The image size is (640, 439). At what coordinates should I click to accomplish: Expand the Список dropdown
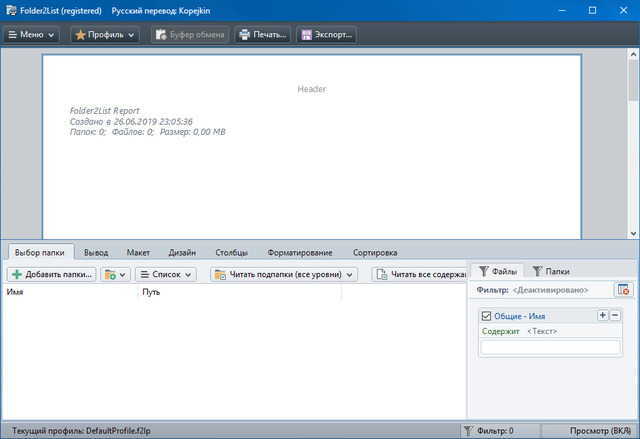165,274
